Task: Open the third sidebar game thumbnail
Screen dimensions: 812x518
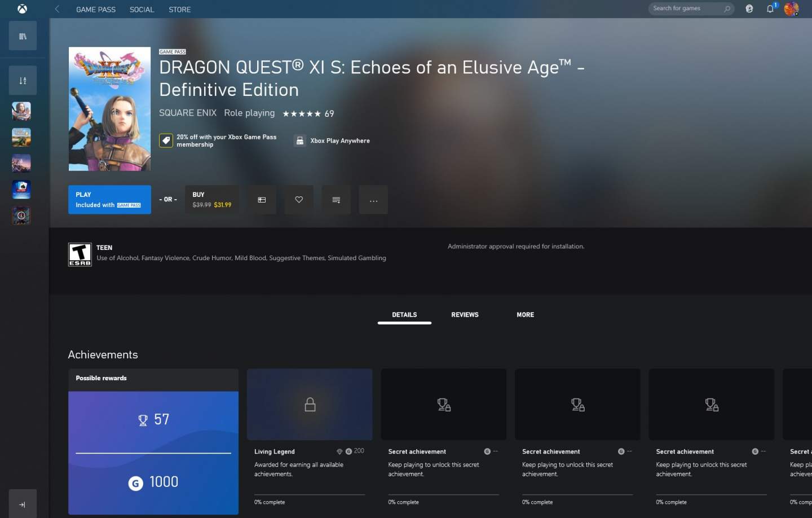Action: click(x=21, y=163)
